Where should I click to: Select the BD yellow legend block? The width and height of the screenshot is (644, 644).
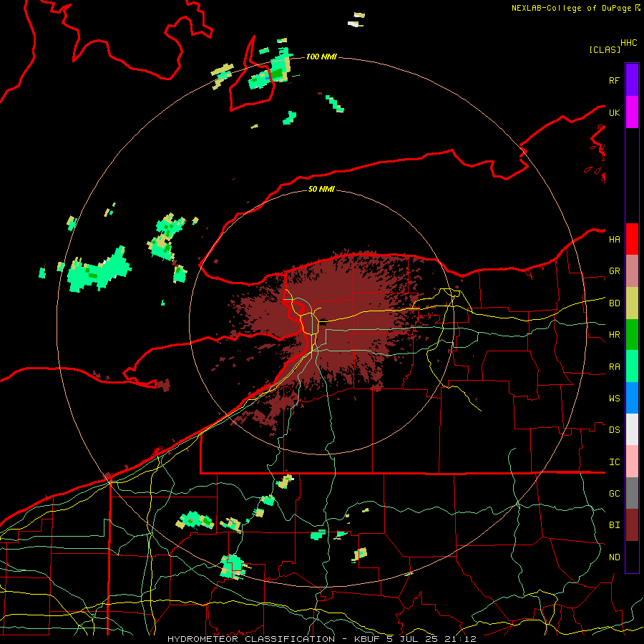[x=632, y=303]
